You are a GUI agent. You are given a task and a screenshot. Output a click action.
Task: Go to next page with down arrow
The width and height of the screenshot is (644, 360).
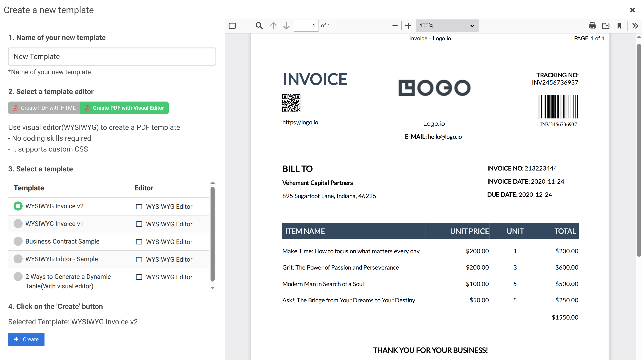286,26
